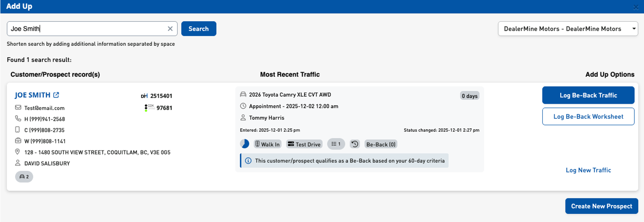
Task: Open the DealerMine Motors dealership dropdown
Action: (568, 29)
